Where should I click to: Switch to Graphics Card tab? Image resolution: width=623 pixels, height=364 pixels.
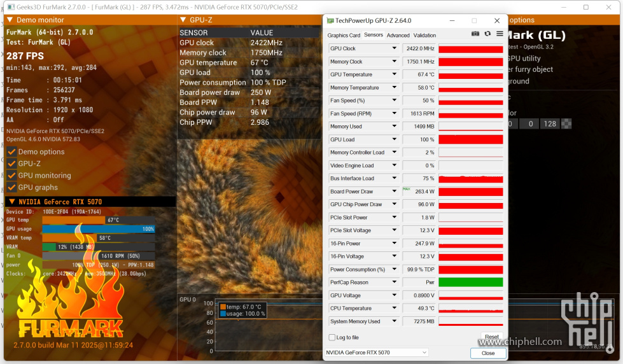[344, 36]
